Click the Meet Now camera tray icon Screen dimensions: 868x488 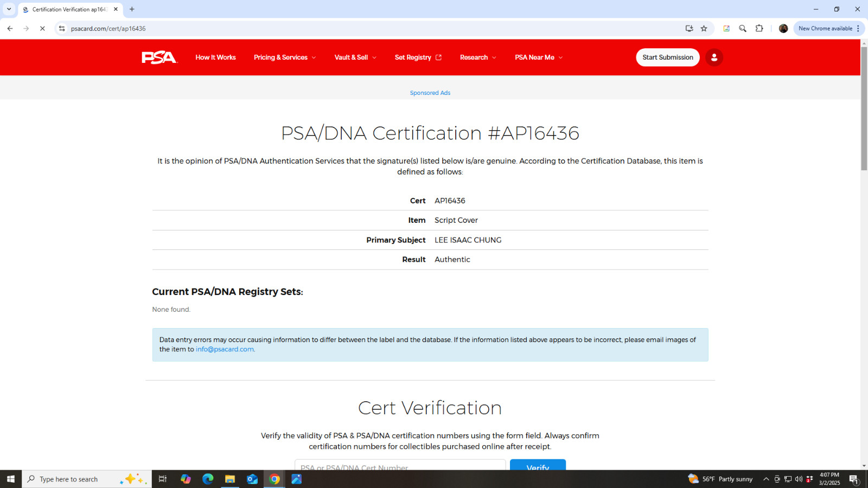tap(777, 479)
